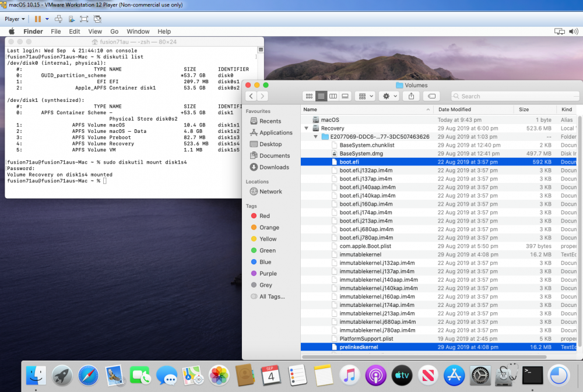Select the boot.efi file
The width and height of the screenshot is (583, 392).
click(439, 162)
